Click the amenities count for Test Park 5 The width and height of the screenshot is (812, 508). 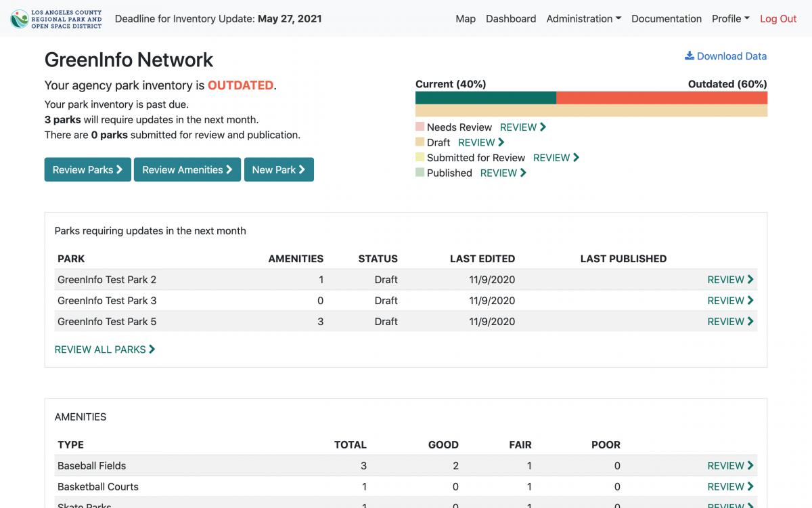click(x=320, y=322)
